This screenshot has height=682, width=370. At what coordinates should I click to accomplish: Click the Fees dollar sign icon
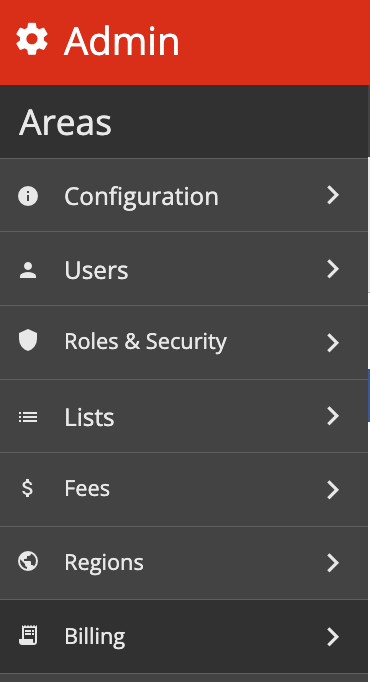(27, 488)
